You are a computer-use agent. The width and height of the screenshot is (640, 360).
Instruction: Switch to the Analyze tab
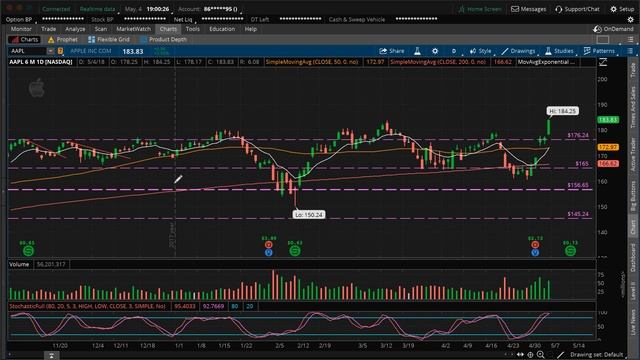(x=76, y=29)
